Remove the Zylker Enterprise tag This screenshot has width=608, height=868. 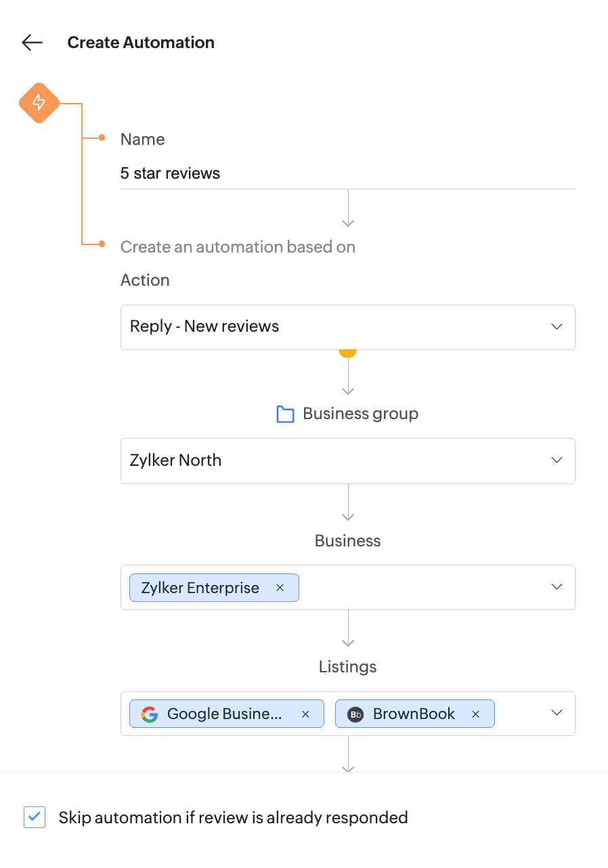[280, 588]
